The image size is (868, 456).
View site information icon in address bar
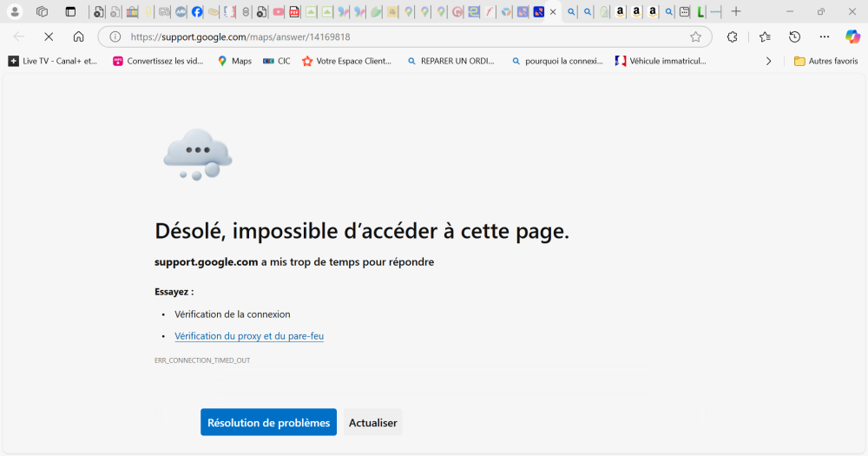point(115,36)
